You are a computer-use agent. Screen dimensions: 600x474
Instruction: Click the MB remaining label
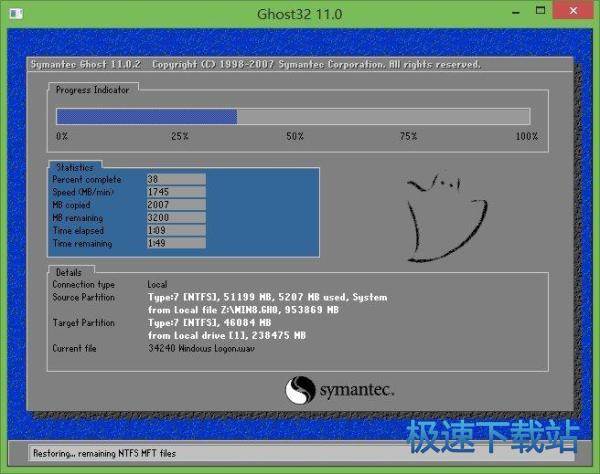click(78, 218)
